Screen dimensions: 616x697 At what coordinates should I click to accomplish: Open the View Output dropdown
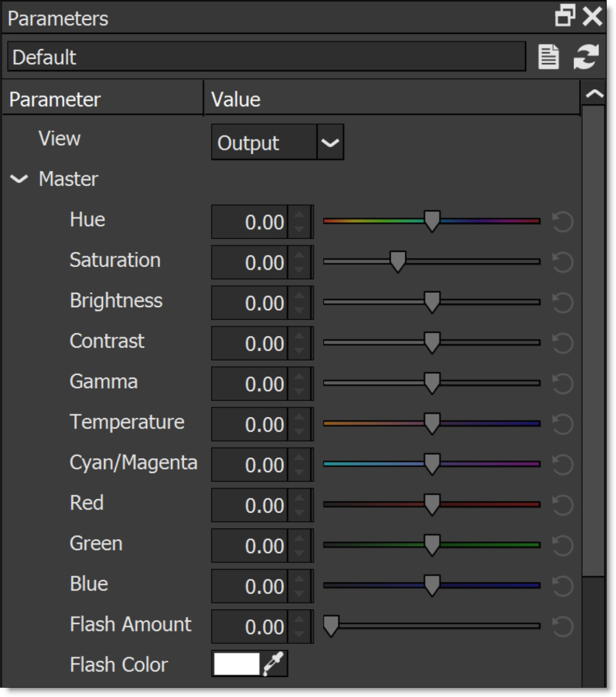(330, 142)
